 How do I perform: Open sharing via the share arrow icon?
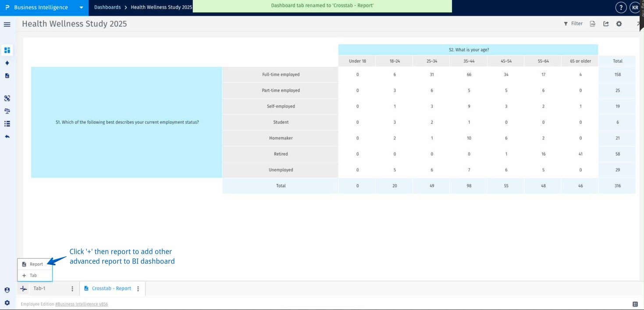click(606, 24)
